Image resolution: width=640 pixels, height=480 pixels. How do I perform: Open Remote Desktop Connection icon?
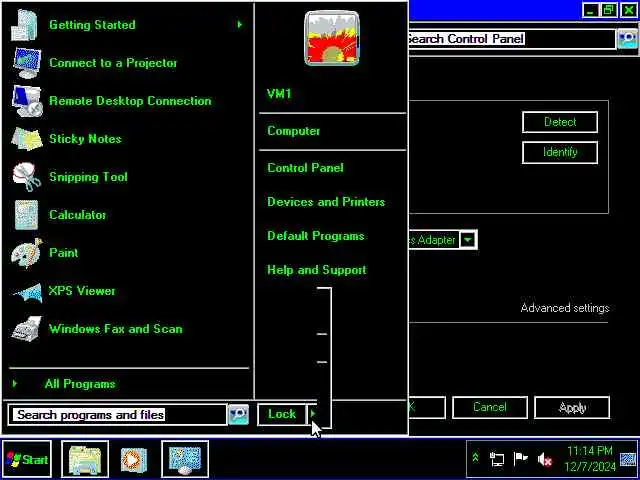pyautogui.click(x=27, y=101)
